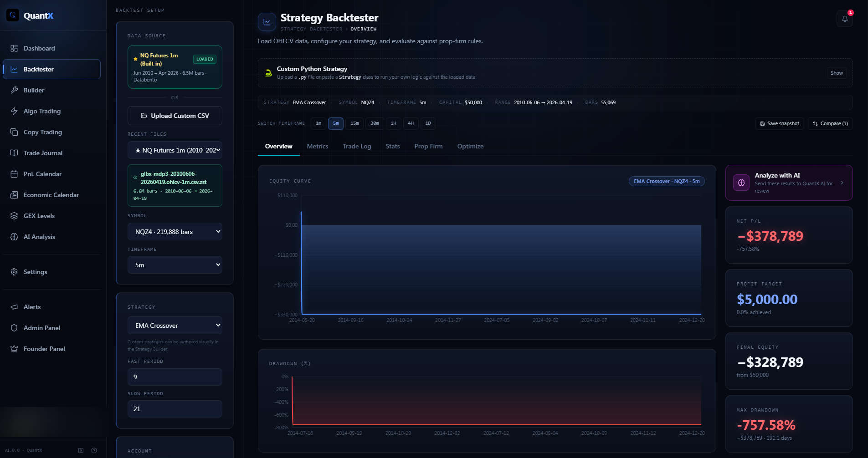Click the Bars 55,069 value
Screen dimensions: 868x458
click(x=608, y=102)
